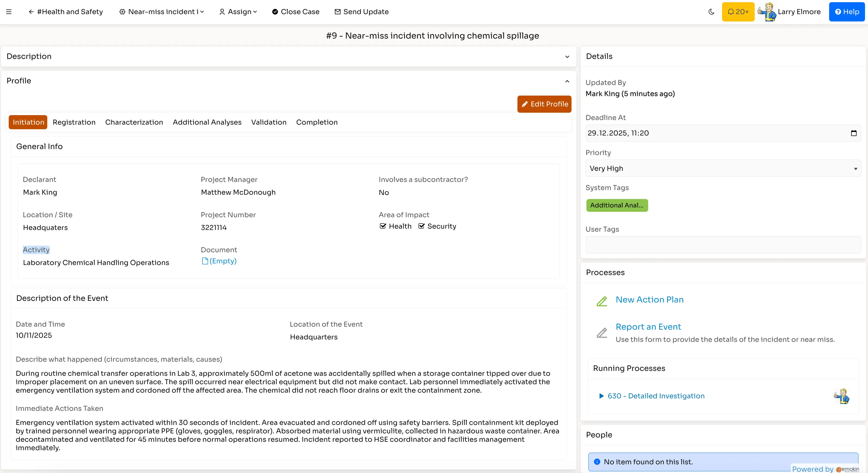
Task: Click the Close Case button
Action: [x=295, y=11]
